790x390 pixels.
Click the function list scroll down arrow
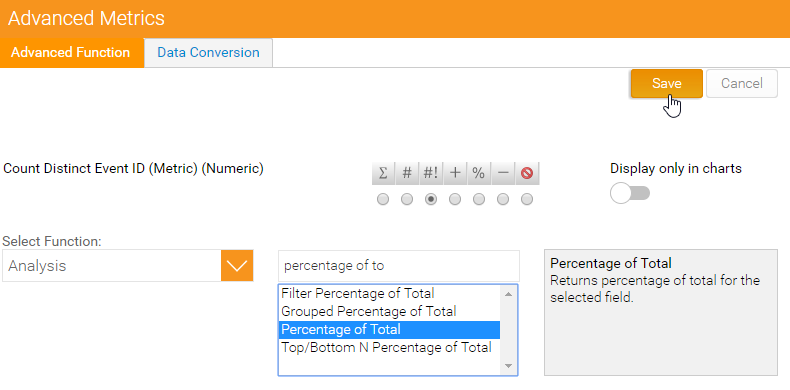click(508, 366)
